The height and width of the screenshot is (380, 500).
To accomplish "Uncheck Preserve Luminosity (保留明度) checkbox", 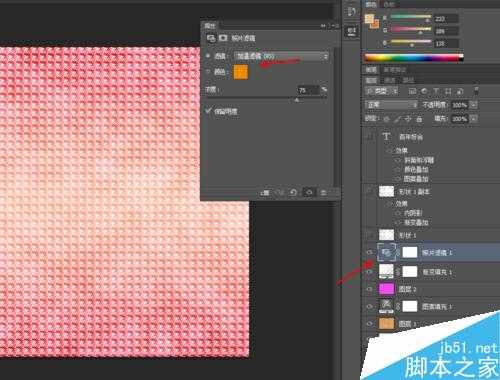I will 209,111.
